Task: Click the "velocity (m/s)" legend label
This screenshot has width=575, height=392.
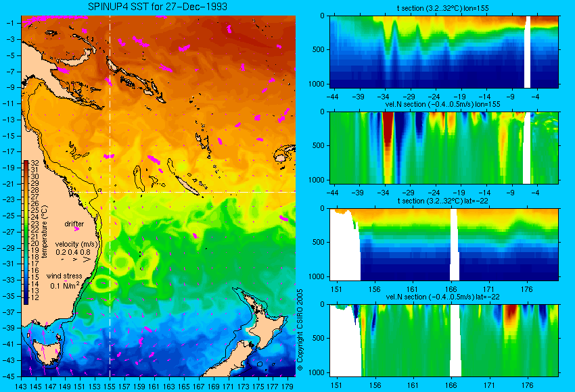Action: [x=77, y=244]
